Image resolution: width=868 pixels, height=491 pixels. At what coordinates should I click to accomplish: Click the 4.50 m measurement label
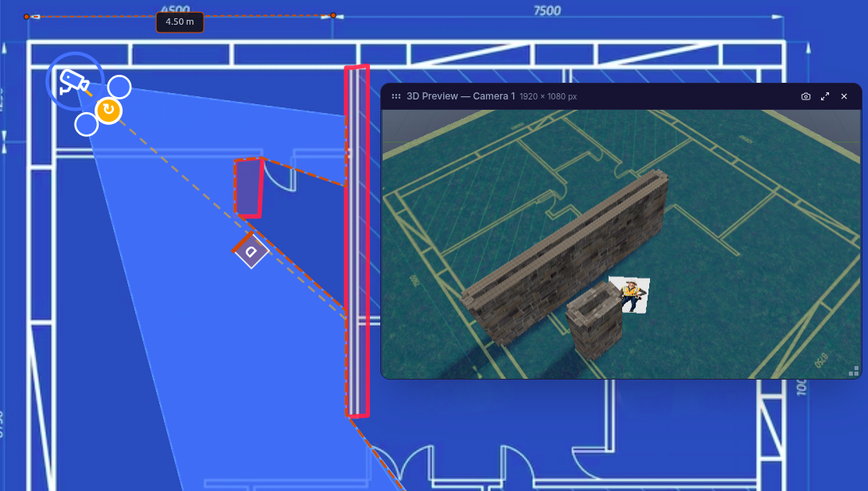[x=180, y=22]
